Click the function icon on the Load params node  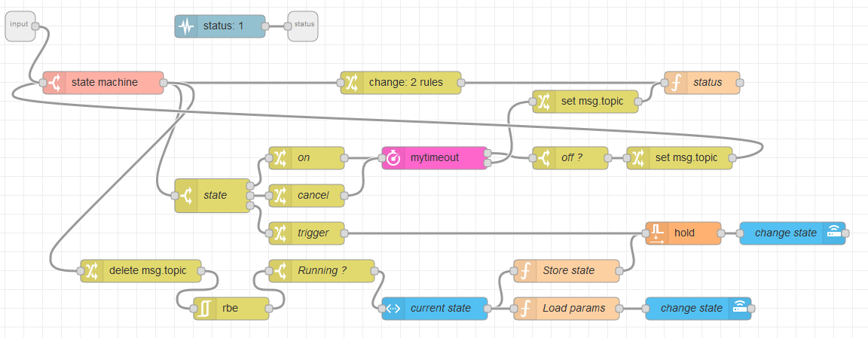525,309
